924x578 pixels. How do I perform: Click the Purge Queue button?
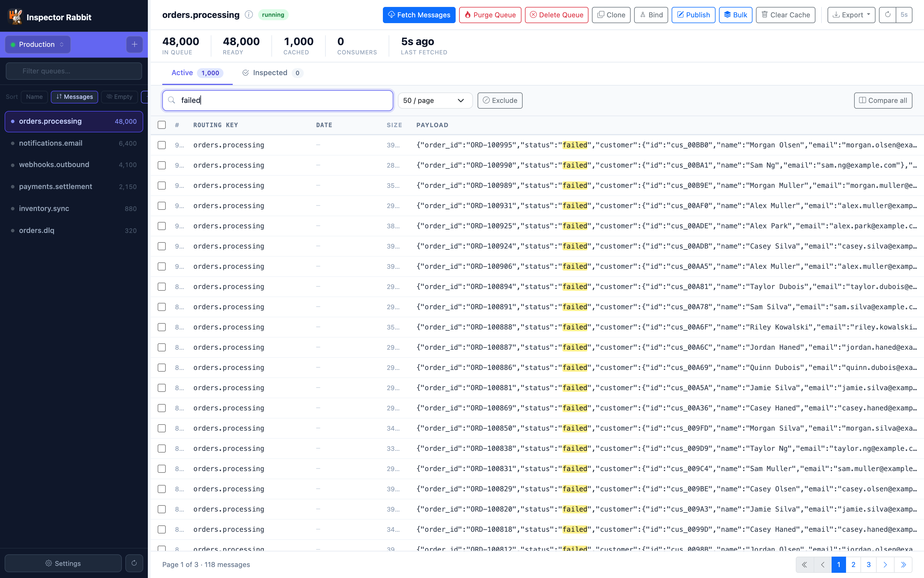click(x=490, y=15)
